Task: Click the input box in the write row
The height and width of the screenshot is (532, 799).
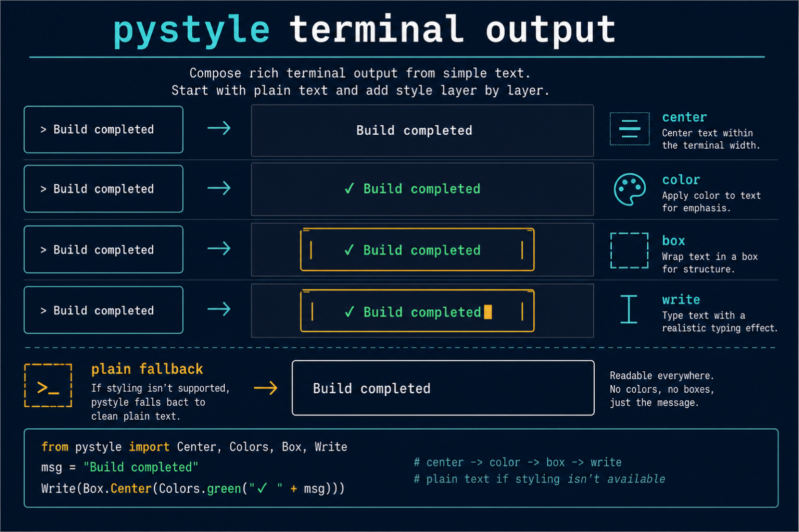Action: click(x=103, y=310)
